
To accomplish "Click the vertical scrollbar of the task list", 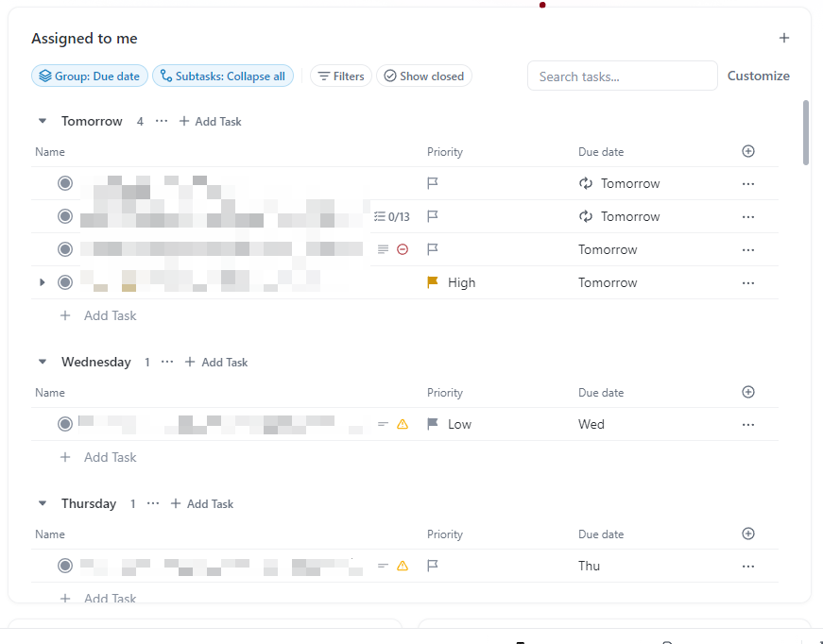I will 806,133.
